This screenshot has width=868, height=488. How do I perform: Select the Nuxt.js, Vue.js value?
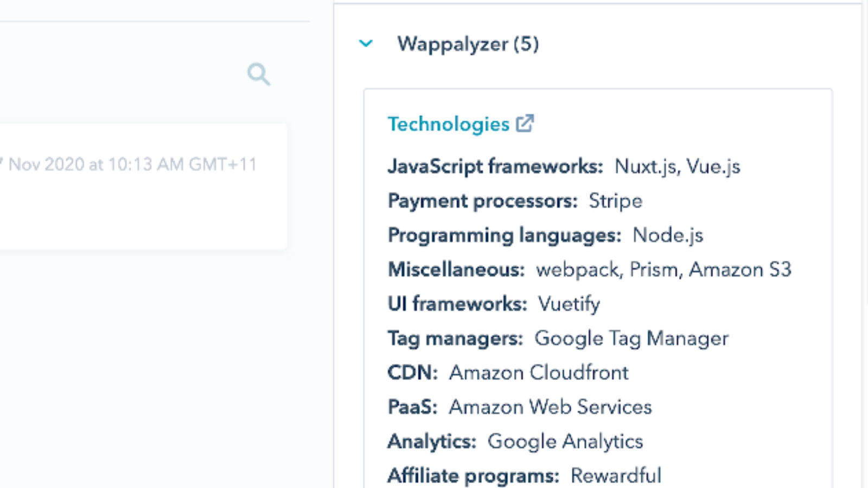point(677,166)
